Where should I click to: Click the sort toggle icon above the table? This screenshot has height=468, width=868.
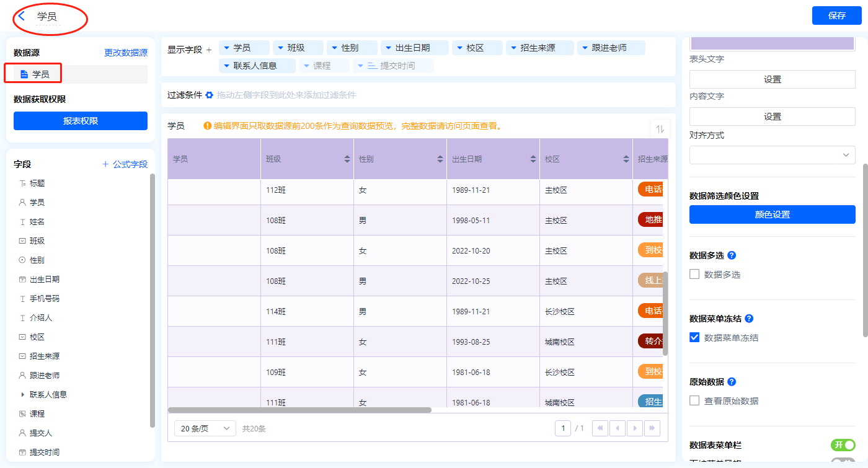pos(660,129)
